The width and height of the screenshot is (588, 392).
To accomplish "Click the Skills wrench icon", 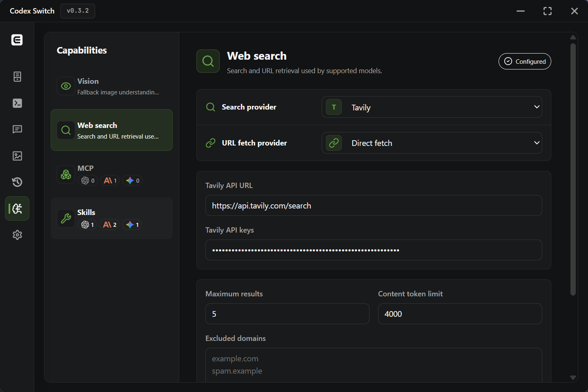I will 66,218.
